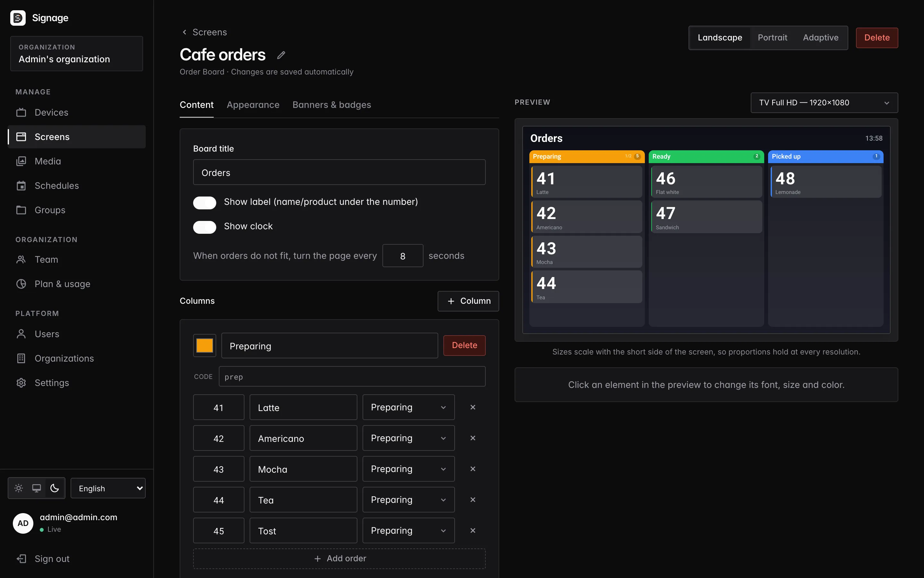
Task: Switch to Banners & badges tab
Action: click(x=331, y=105)
